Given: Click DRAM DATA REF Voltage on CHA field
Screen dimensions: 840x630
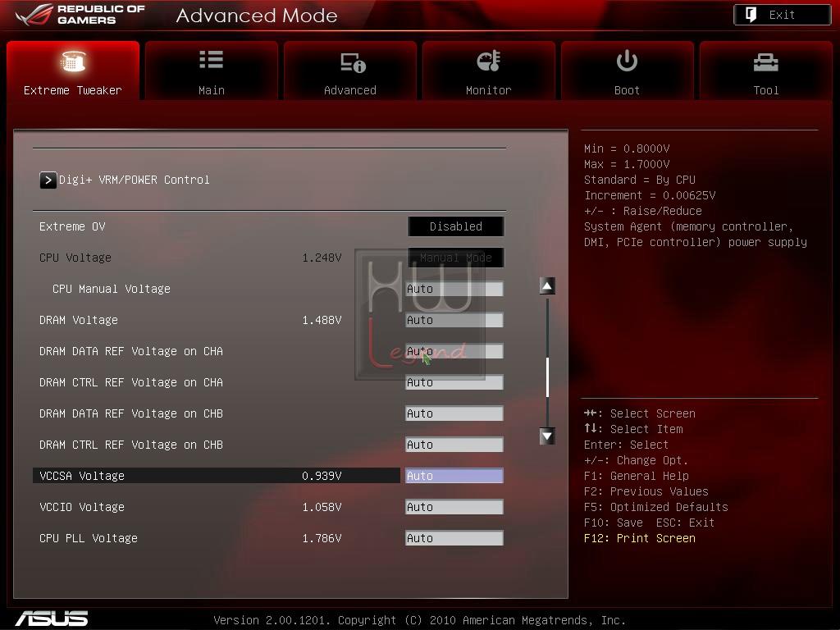Looking at the screenshot, I should (x=454, y=351).
